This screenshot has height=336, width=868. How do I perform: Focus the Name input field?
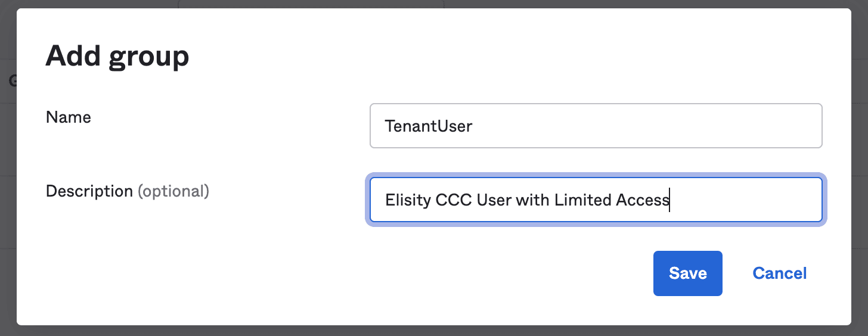coord(596,126)
